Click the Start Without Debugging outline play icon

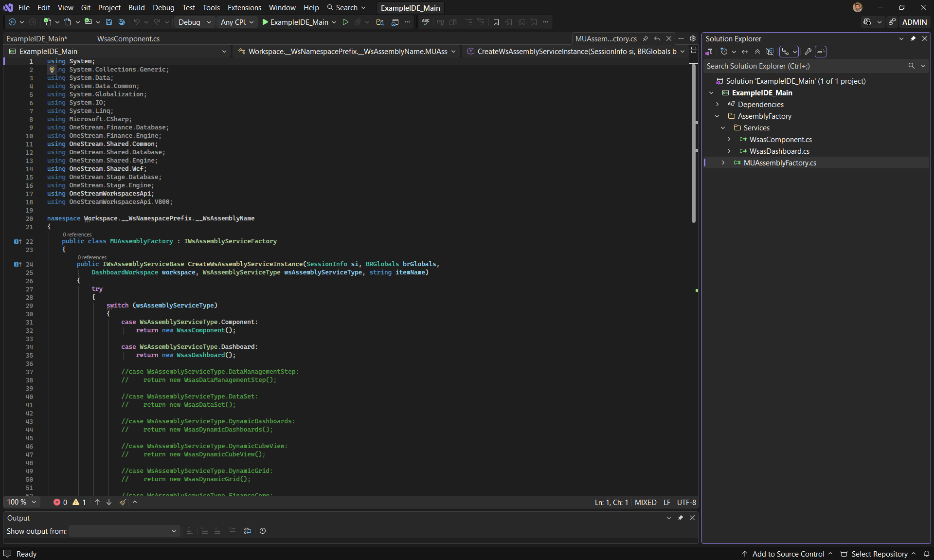pyautogui.click(x=345, y=22)
